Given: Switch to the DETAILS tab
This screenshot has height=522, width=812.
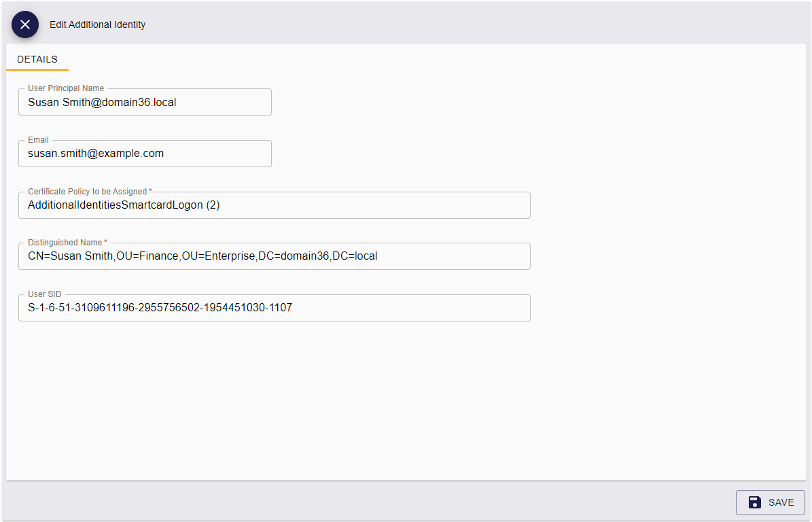Looking at the screenshot, I should [37, 59].
